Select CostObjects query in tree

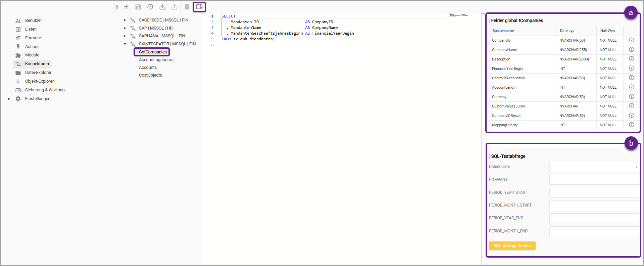coord(150,75)
